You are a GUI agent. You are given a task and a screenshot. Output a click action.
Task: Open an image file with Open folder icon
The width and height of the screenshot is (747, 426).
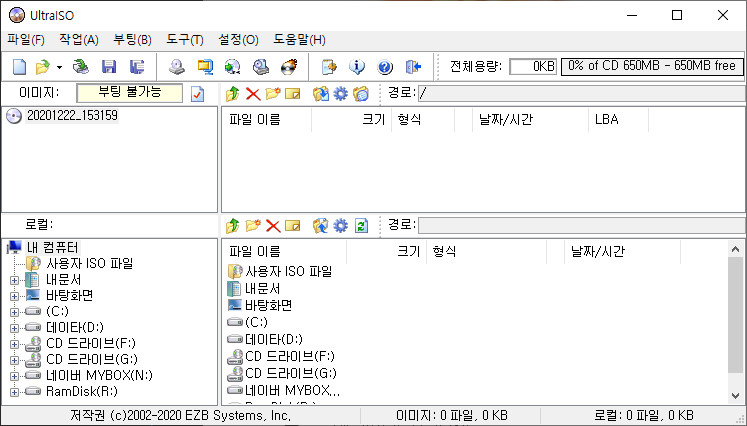(x=42, y=67)
